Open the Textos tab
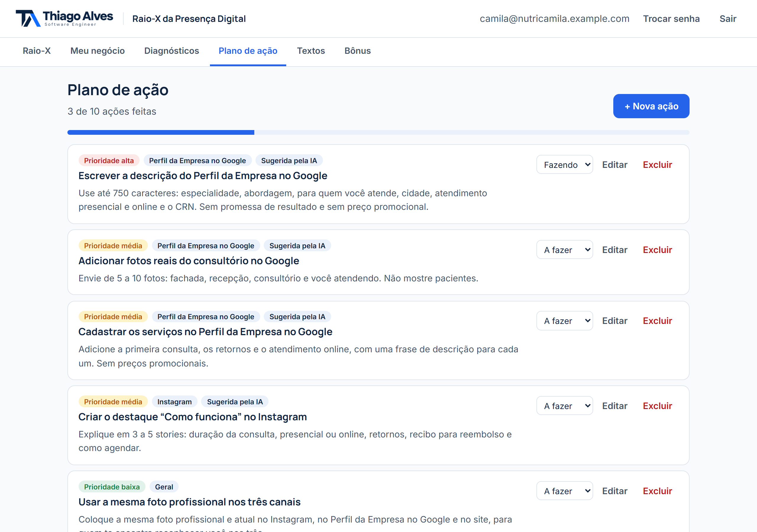757x532 pixels. (311, 51)
